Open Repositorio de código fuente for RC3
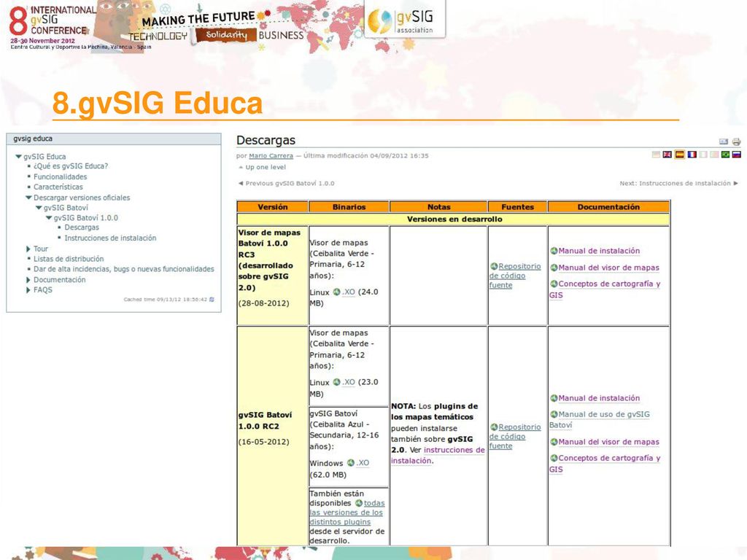 point(515,276)
